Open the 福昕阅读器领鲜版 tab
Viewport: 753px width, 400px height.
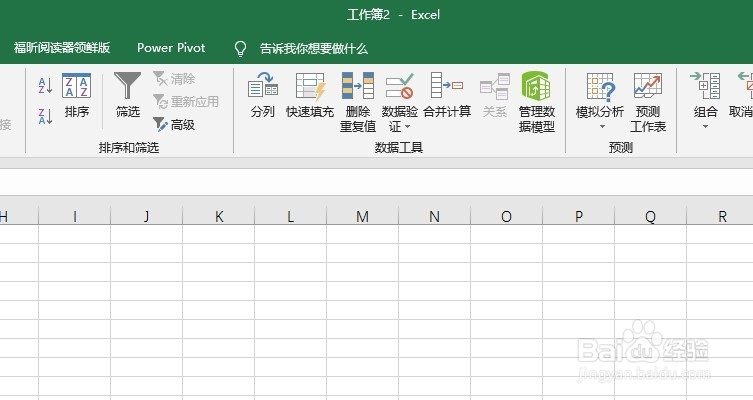click(62, 48)
